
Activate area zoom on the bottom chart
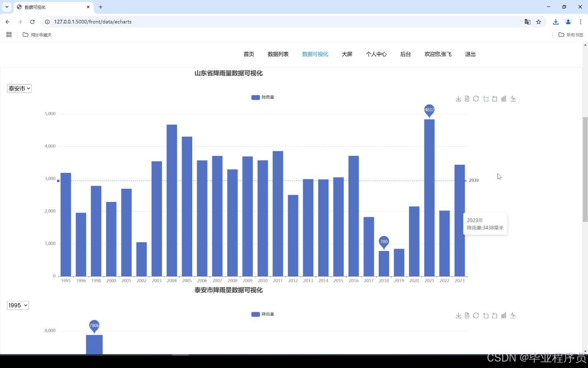point(486,316)
